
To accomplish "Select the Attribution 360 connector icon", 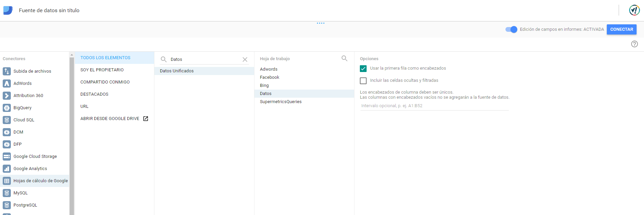I will pos(7,96).
